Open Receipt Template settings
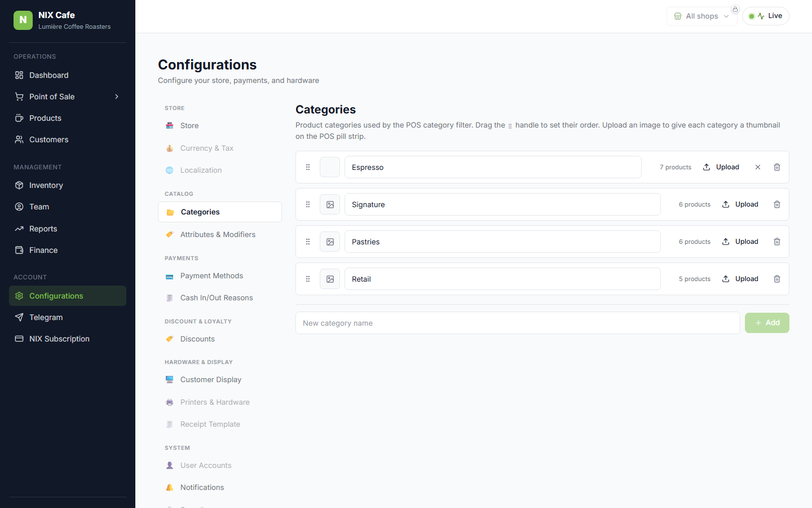812x508 pixels. click(x=220, y=424)
